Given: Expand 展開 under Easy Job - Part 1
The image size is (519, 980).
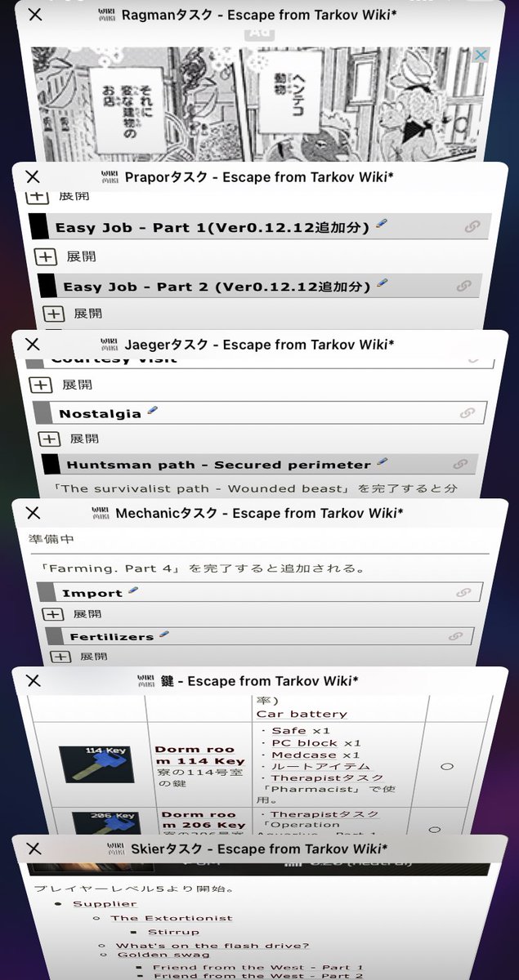Looking at the screenshot, I should [x=66, y=256].
